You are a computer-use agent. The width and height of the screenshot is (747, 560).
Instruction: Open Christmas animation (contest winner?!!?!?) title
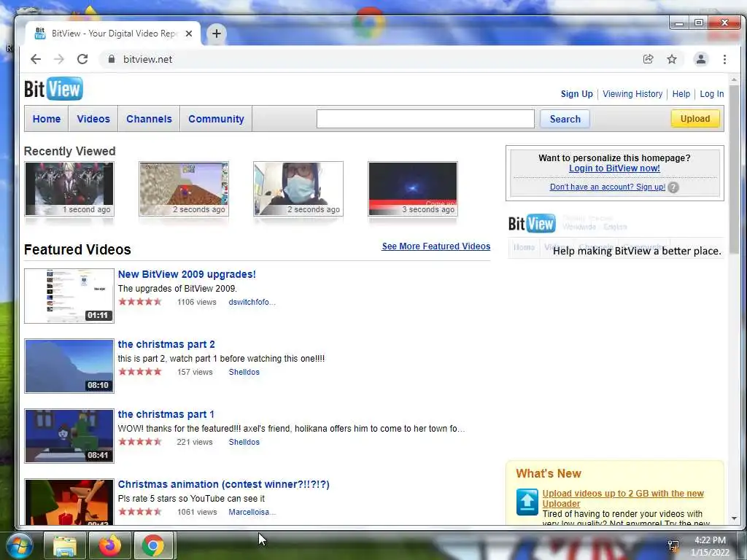(223, 484)
